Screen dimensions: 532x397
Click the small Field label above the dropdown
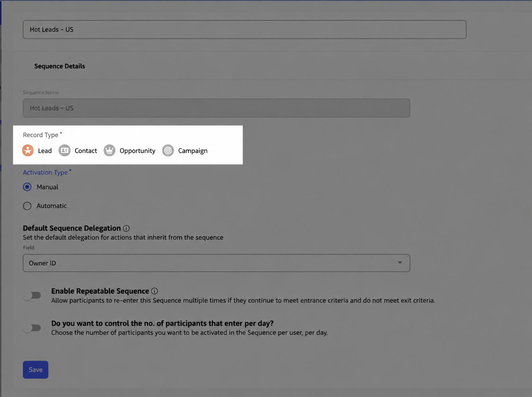[29, 247]
